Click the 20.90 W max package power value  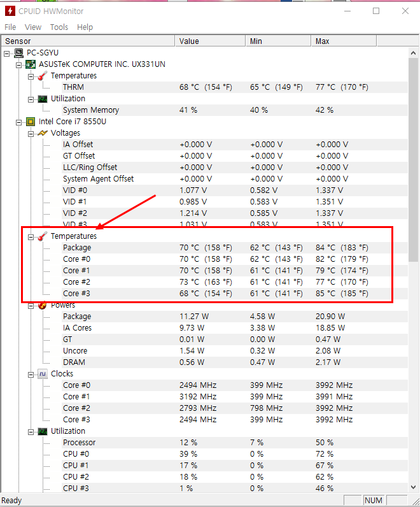330,317
